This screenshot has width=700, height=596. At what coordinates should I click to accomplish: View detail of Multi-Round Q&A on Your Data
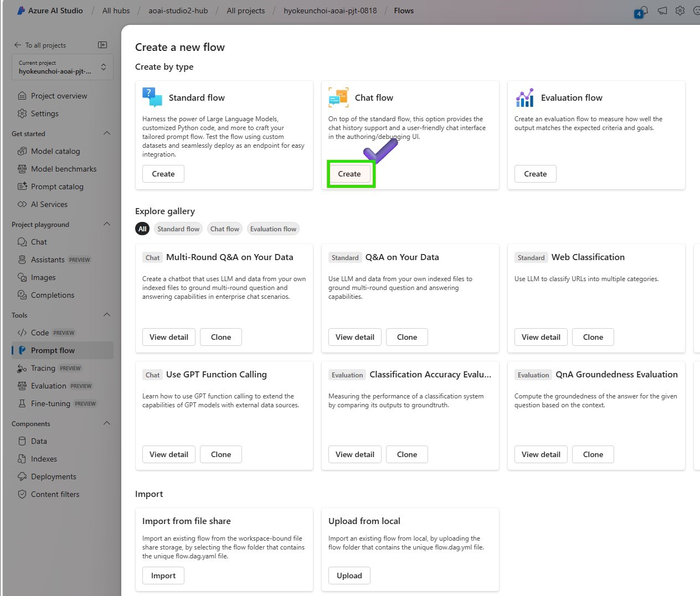169,337
